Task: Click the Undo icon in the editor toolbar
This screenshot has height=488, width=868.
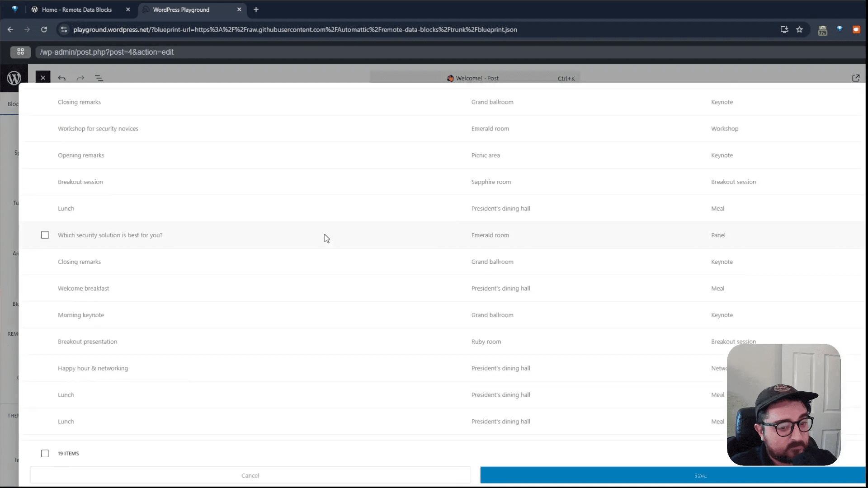Action: (62, 78)
